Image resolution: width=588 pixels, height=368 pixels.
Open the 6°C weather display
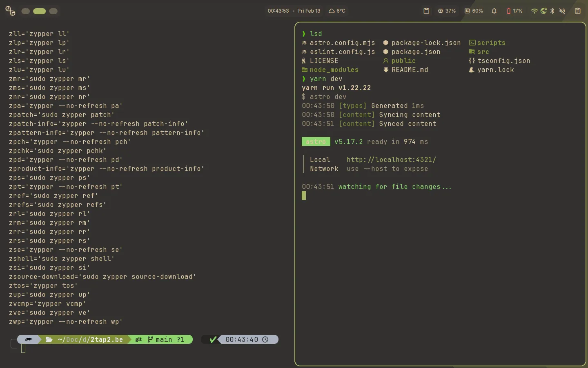point(337,11)
